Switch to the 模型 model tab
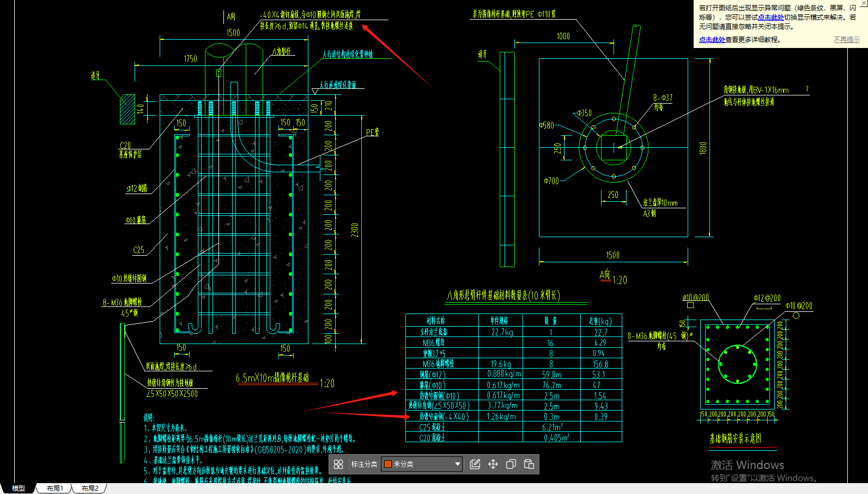 click(x=19, y=488)
